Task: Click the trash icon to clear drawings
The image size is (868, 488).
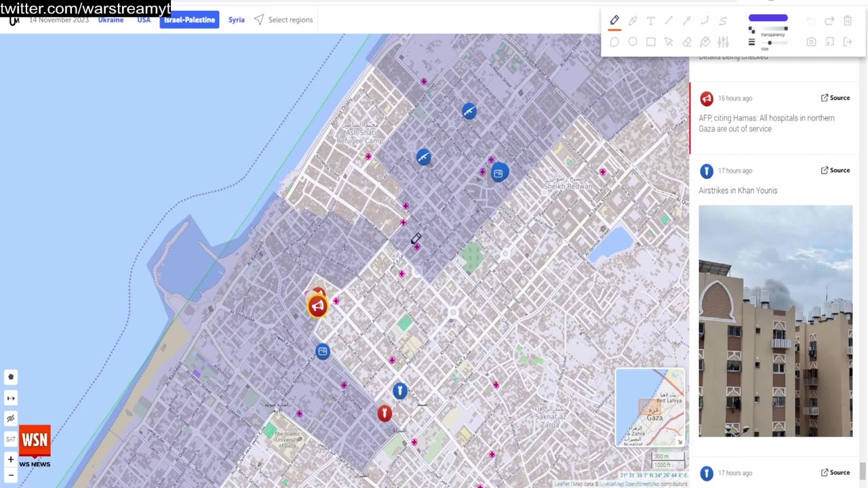Action: click(848, 21)
